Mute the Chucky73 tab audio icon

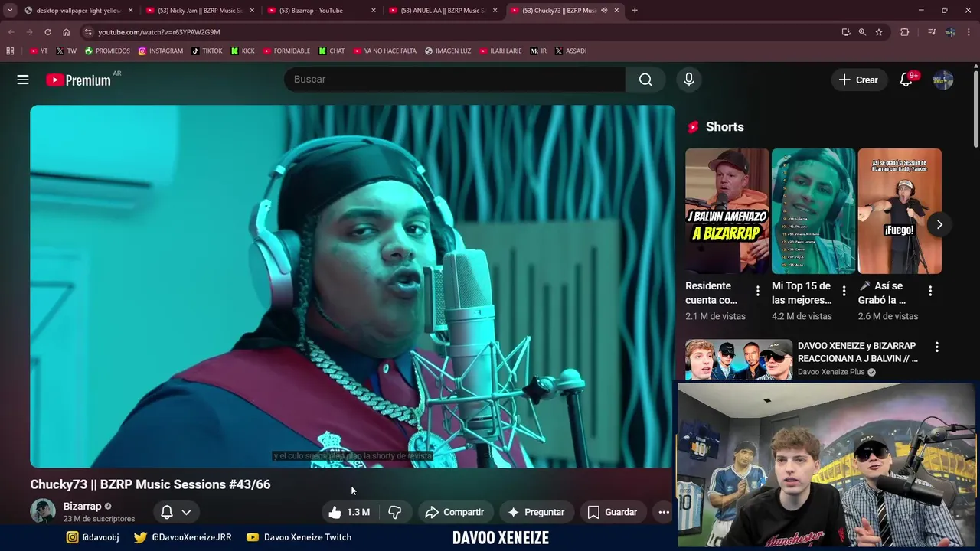[x=604, y=11]
